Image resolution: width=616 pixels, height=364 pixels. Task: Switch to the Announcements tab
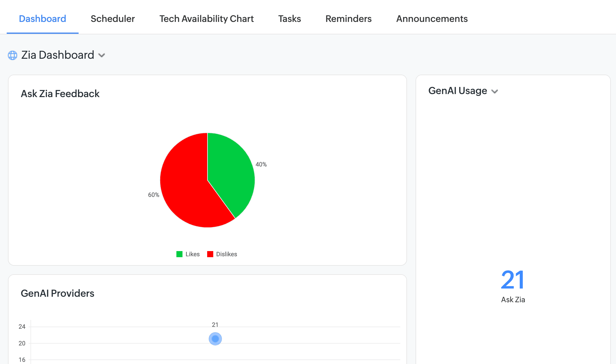(x=432, y=19)
